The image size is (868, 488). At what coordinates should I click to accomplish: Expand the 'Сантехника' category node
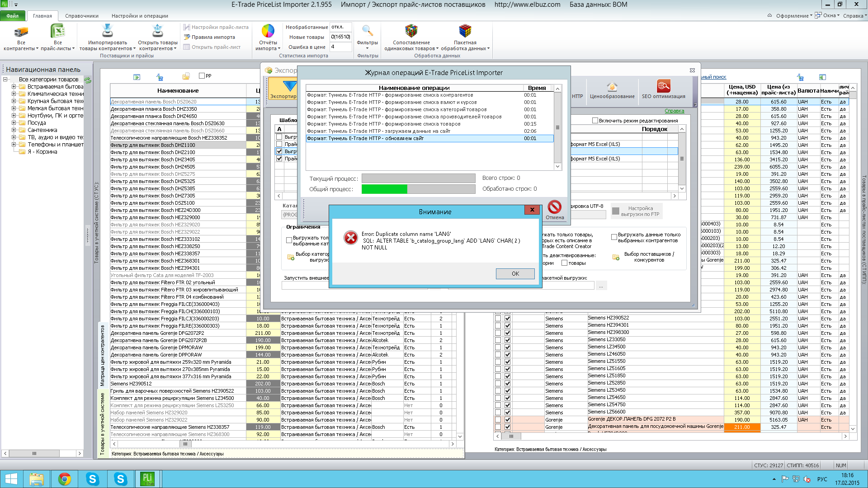(x=14, y=130)
